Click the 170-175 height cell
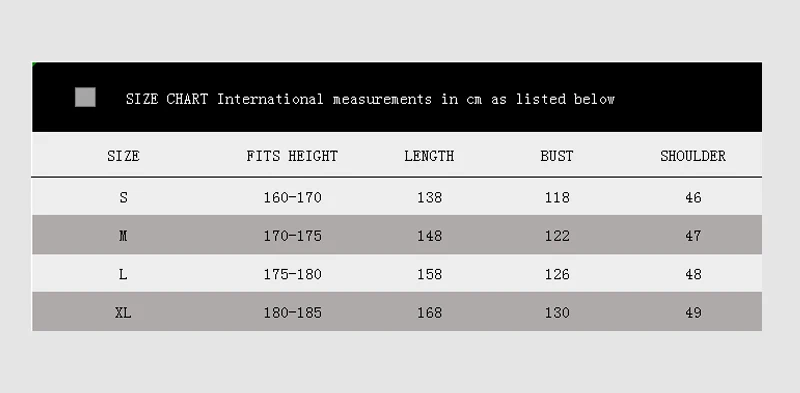 292,236
